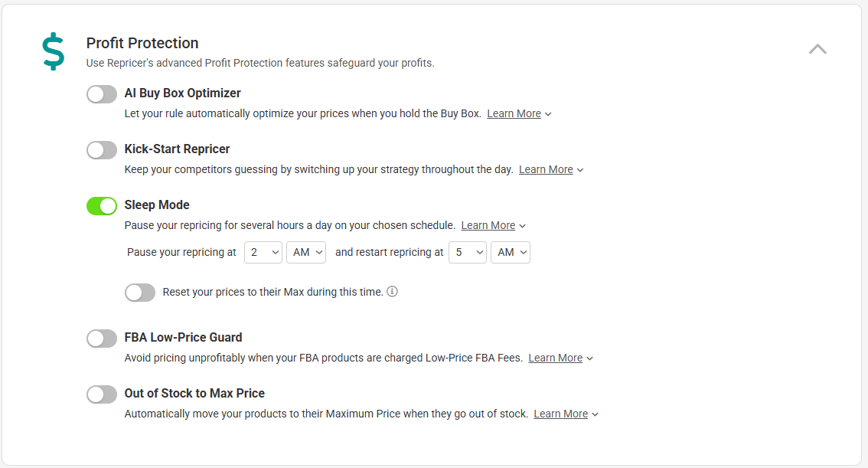Toggle Reset your prices to their Max
The width and height of the screenshot is (868, 468).
coord(140,293)
